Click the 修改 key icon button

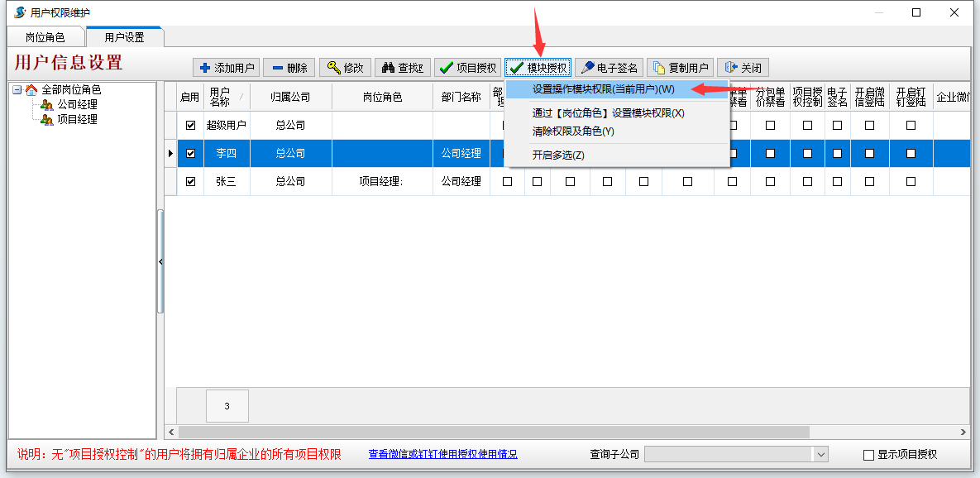click(345, 68)
